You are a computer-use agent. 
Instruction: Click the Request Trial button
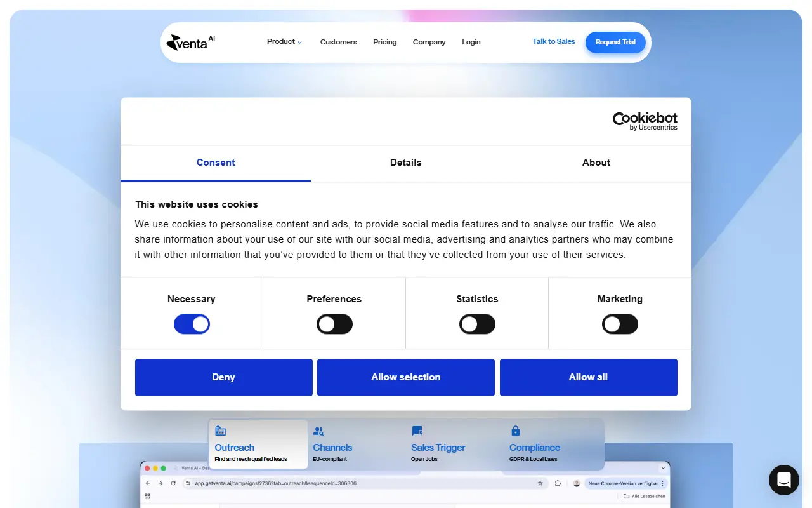point(615,43)
